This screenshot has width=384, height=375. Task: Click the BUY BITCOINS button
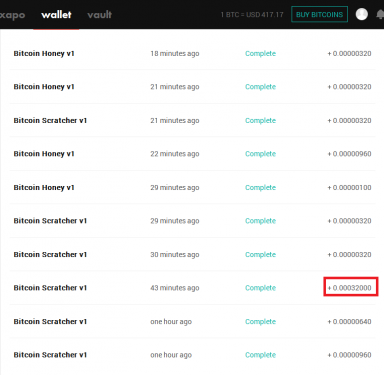click(x=319, y=14)
